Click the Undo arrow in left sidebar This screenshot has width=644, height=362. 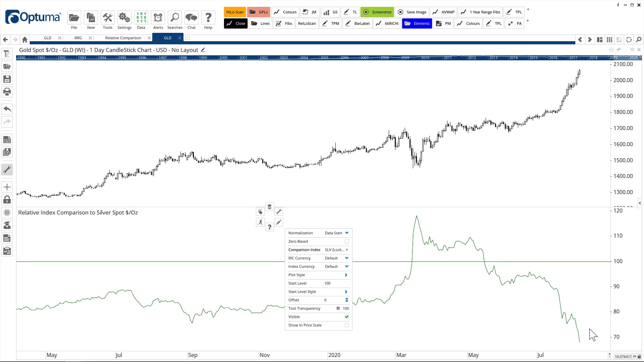pyautogui.click(x=7, y=109)
